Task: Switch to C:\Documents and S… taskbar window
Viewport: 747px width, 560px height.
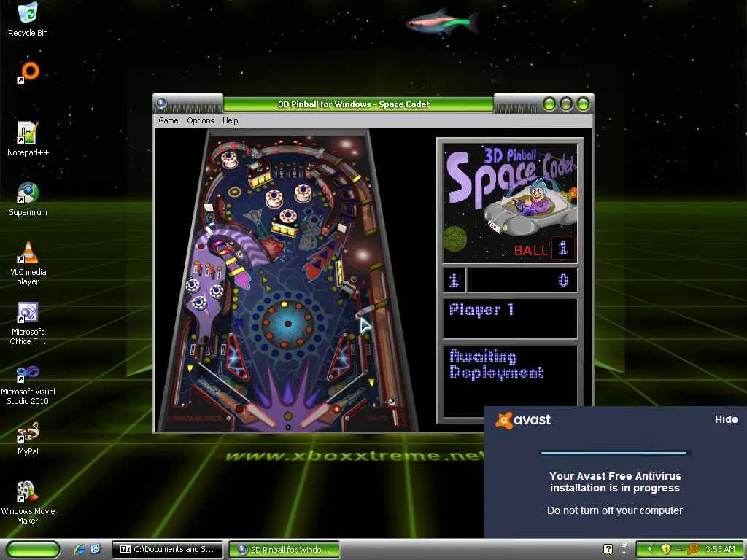Action: click(167, 550)
